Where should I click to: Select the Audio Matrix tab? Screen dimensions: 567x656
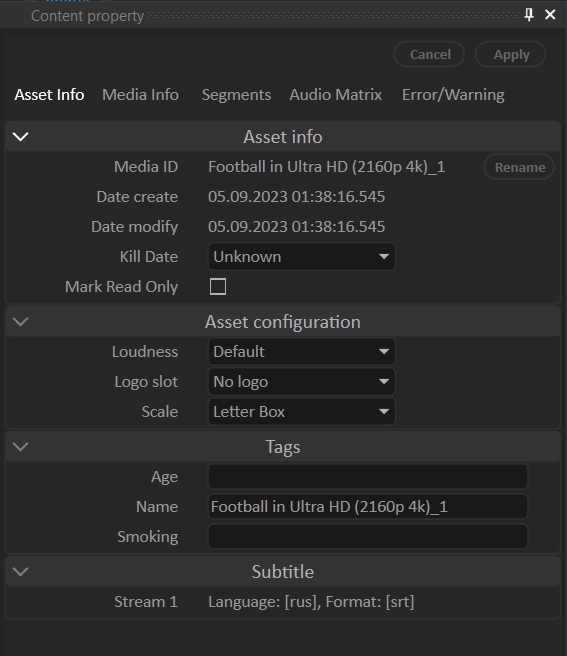pos(336,95)
